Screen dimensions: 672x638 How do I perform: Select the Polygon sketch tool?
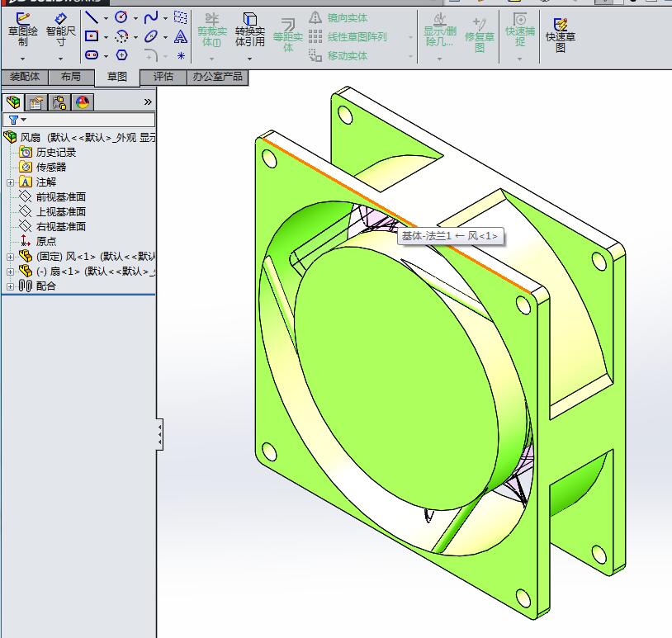121,54
